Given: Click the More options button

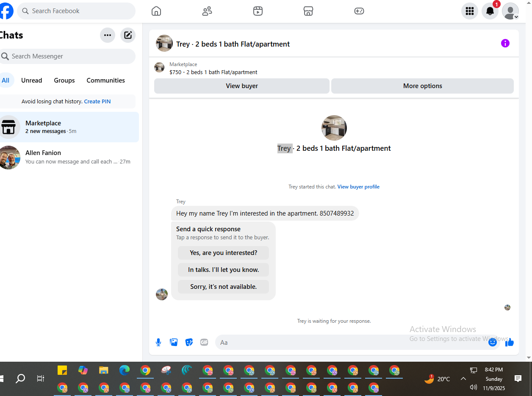Looking at the screenshot, I should (x=423, y=86).
